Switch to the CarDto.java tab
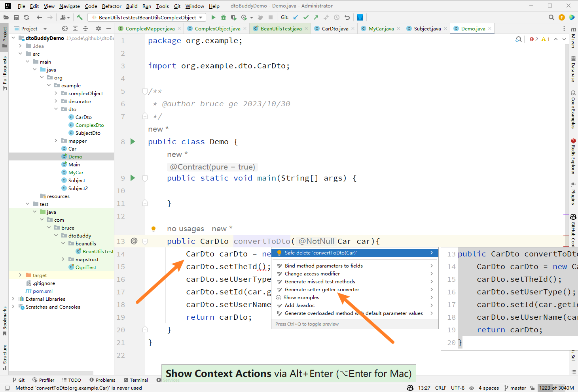This screenshot has height=392, width=578. pos(335,28)
